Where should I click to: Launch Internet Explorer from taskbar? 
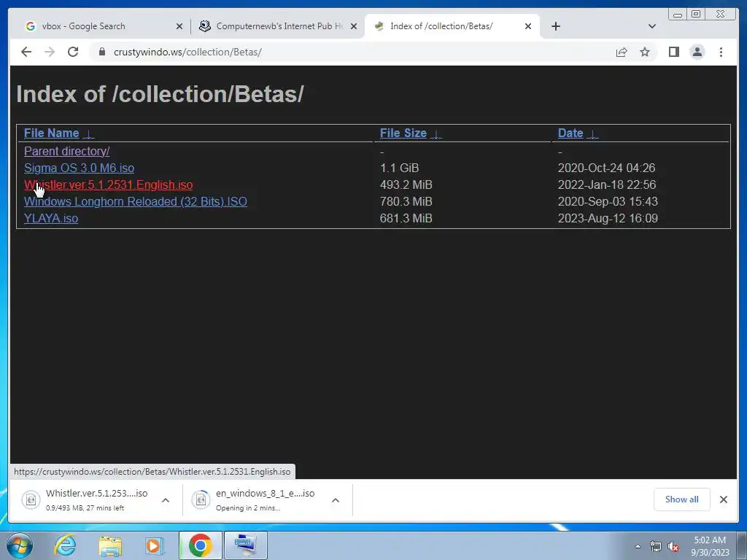coord(65,545)
